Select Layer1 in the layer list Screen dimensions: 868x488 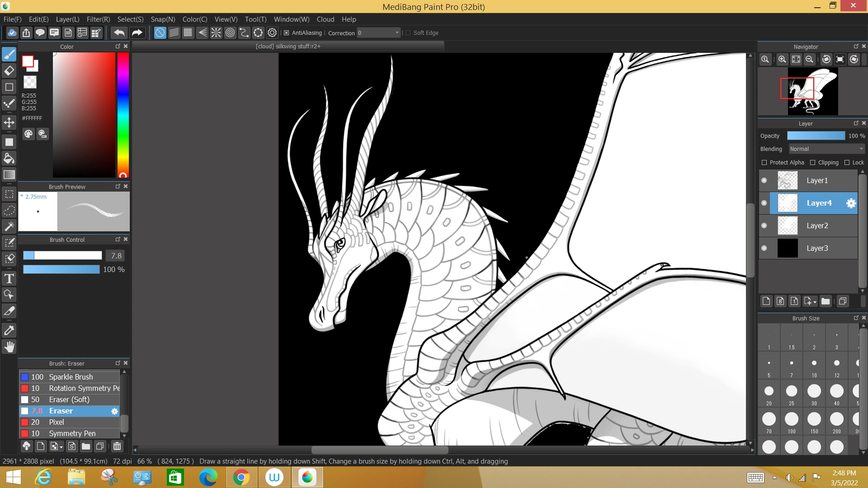(817, 180)
